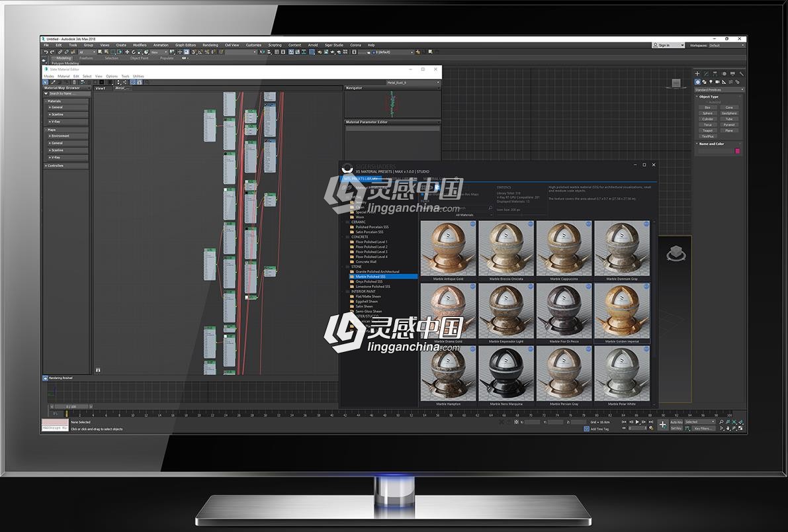Select the Marble Antique Gold thumbnail
Image resolution: width=788 pixels, height=532 pixels.
coord(449,251)
